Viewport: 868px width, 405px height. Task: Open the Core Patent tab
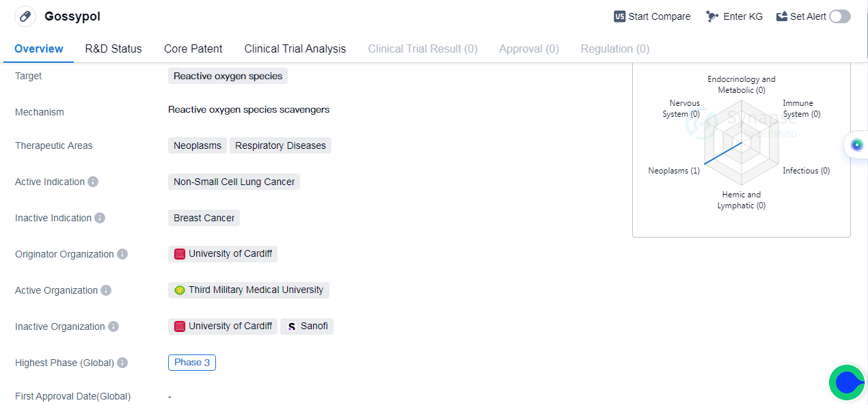(193, 48)
